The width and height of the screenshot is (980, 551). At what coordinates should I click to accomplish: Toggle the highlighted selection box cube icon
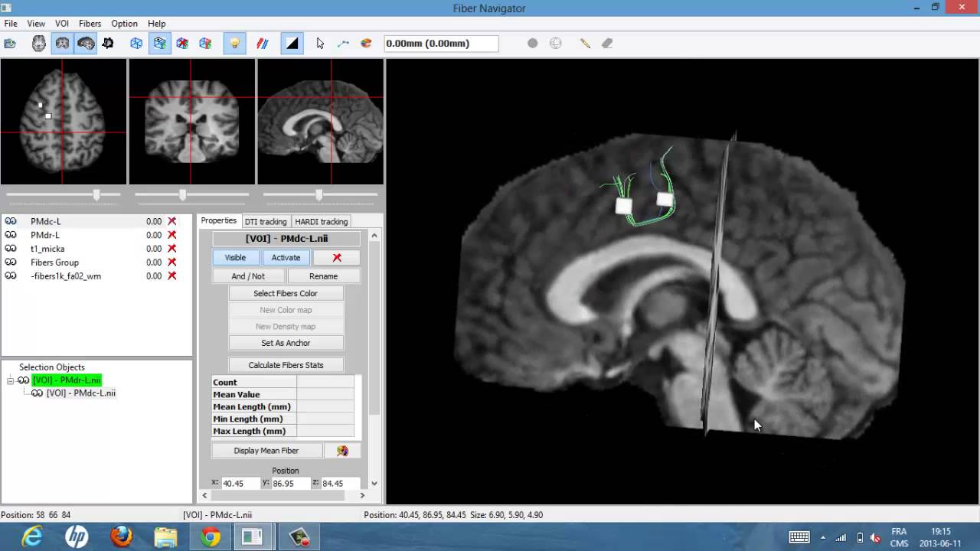[x=159, y=44]
